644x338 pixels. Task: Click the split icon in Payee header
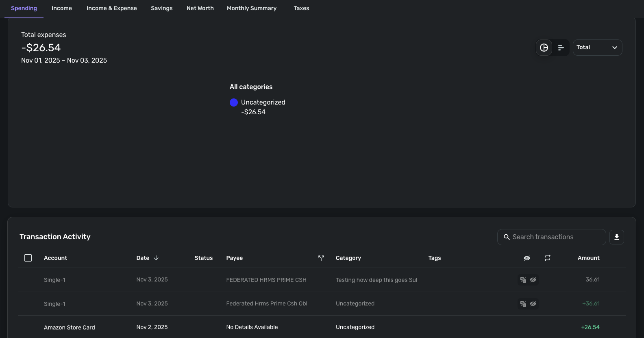(x=321, y=258)
